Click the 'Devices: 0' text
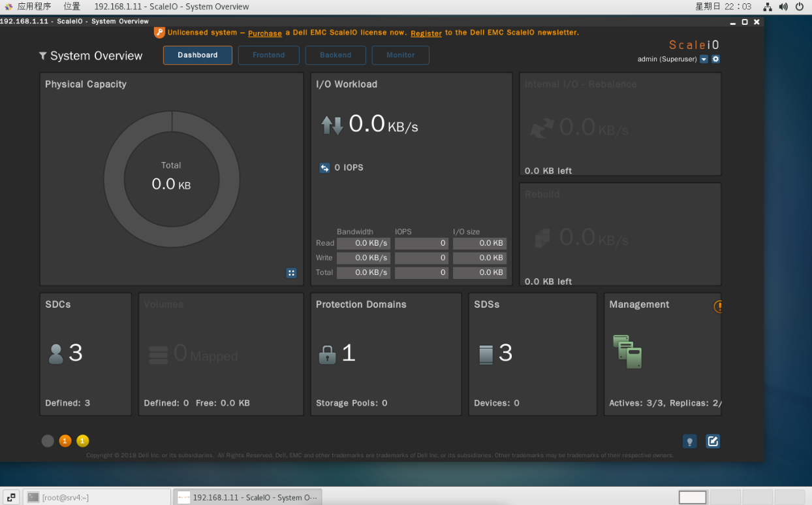This screenshot has height=505, width=812. click(497, 403)
